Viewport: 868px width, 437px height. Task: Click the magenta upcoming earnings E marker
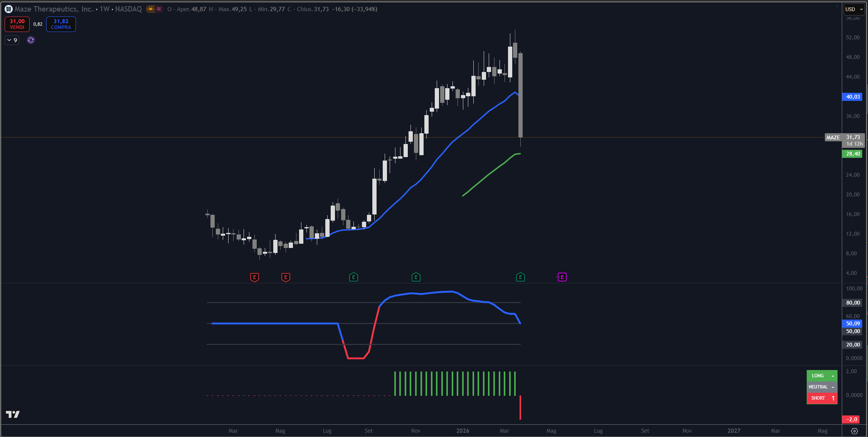tap(562, 277)
